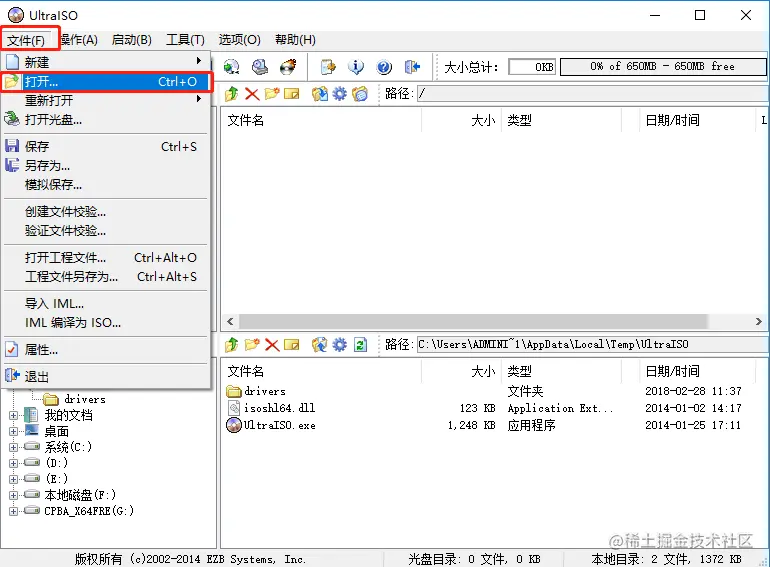The height and width of the screenshot is (567, 770).
Task: Click the new folder icon in local toolbar
Action: [x=252, y=345]
